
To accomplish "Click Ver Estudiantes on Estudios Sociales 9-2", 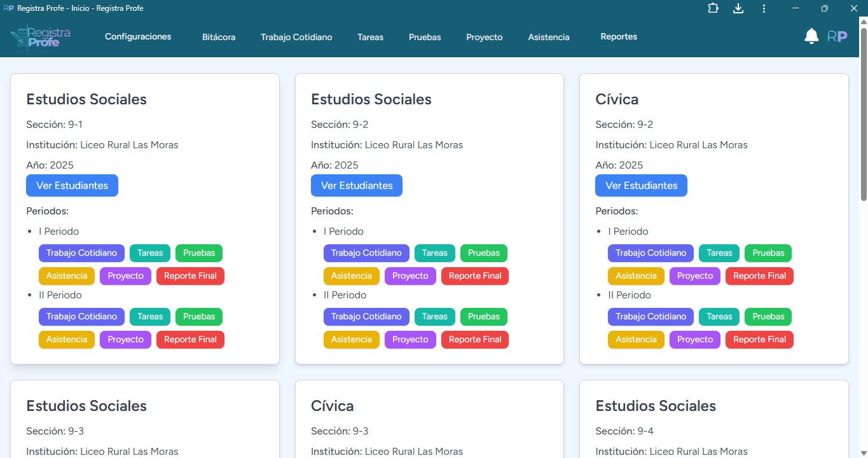I will [x=357, y=186].
